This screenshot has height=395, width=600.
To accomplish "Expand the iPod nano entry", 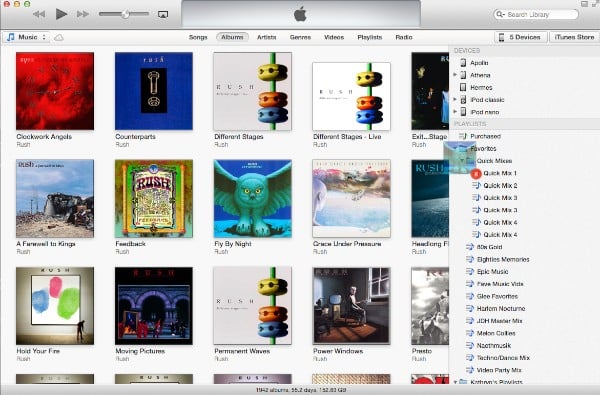I will point(455,112).
